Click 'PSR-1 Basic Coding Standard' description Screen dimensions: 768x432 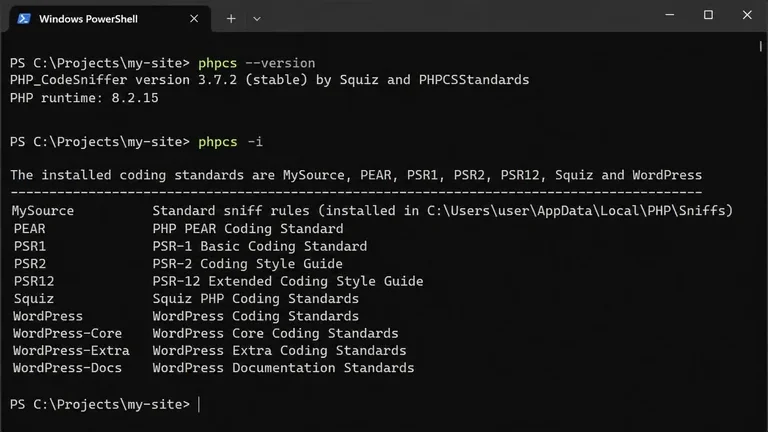pos(260,246)
